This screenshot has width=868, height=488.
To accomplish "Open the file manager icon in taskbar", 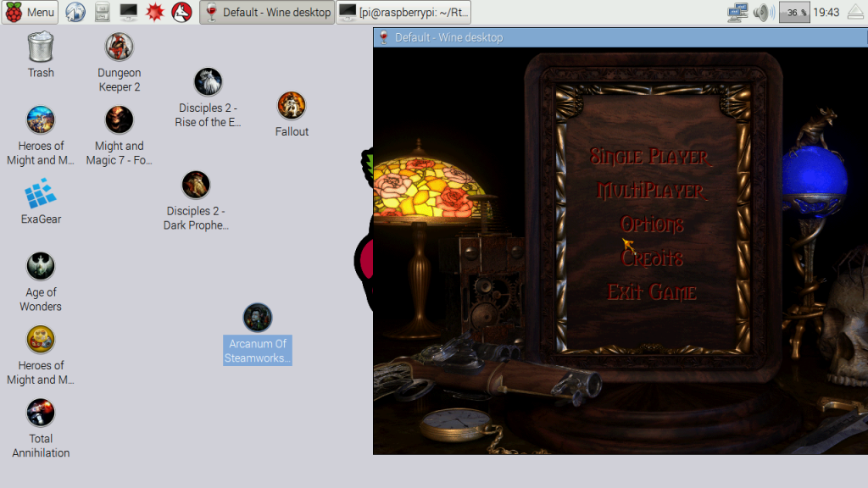I will click(x=102, y=12).
